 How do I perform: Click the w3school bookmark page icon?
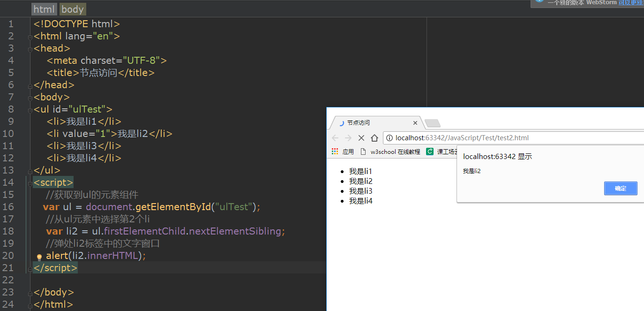coord(363,152)
